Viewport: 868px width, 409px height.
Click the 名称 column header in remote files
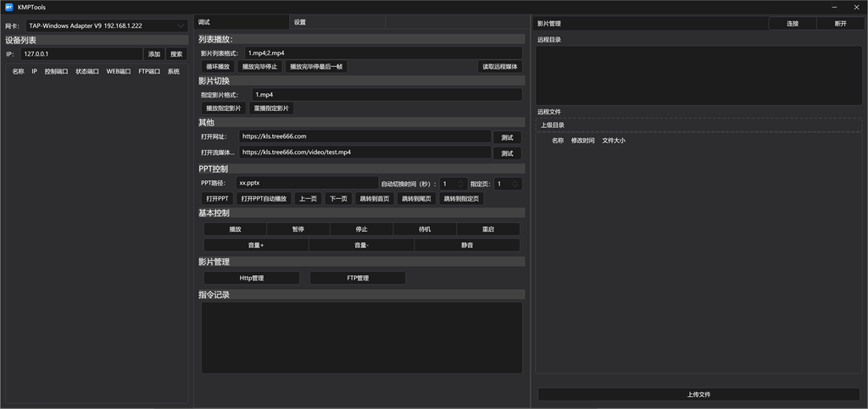(x=558, y=141)
